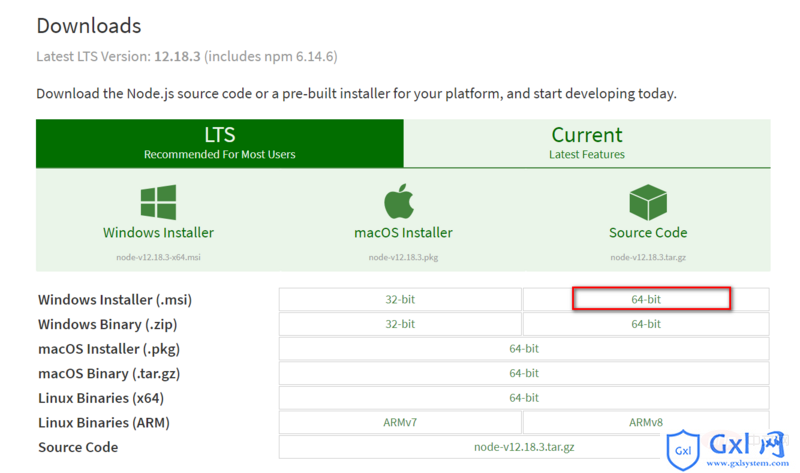The height and width of the screenshot is (473, 800).
Task: Switch to the LTS tab
Action: pos(219,143)
